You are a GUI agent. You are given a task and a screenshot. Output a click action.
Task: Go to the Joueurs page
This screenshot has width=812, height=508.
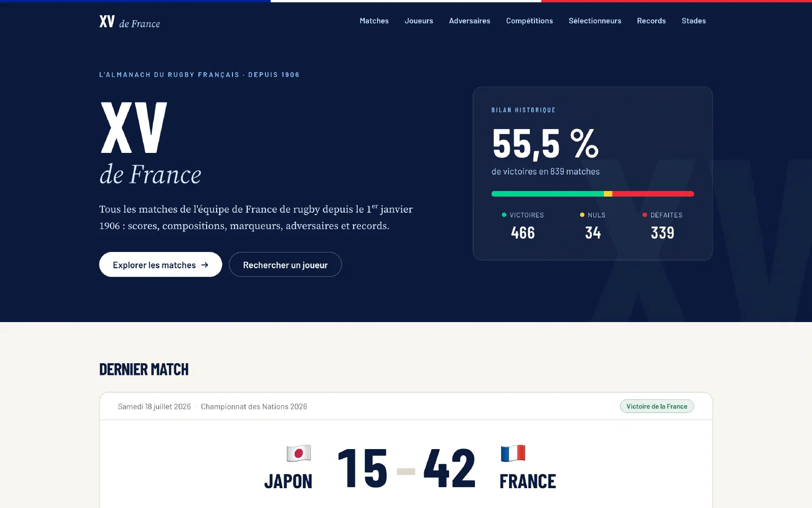click(419, 21)
